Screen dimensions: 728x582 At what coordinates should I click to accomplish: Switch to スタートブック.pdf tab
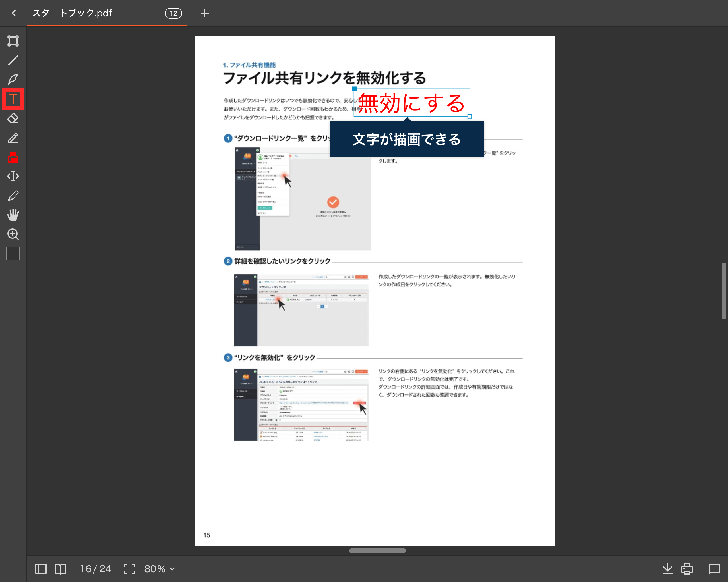click(x=72, y=13)
